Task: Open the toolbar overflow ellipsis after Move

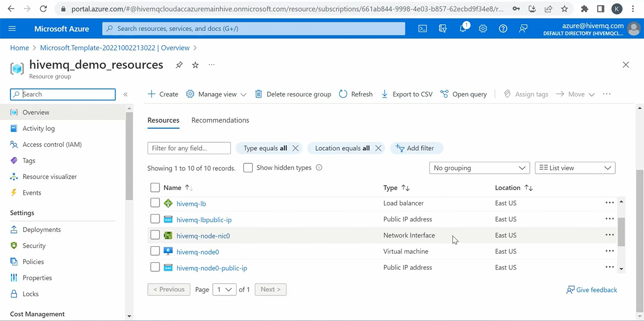Action: (606, 94)
